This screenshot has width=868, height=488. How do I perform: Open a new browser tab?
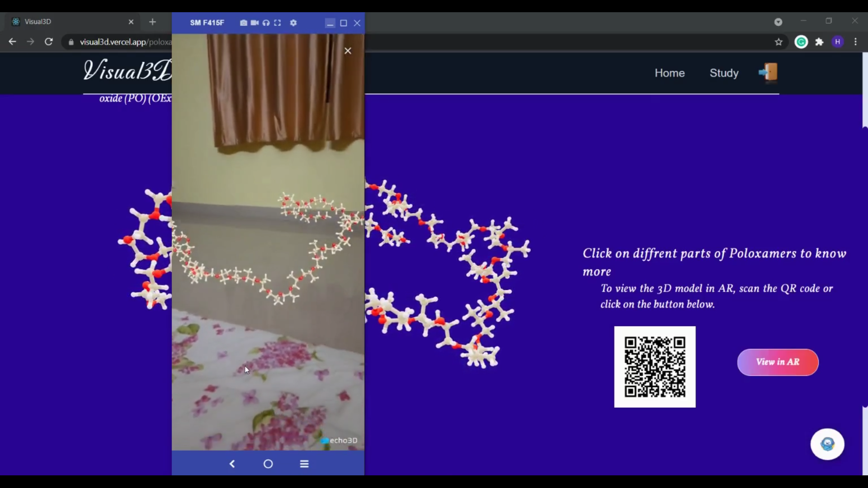click(152, 22)
